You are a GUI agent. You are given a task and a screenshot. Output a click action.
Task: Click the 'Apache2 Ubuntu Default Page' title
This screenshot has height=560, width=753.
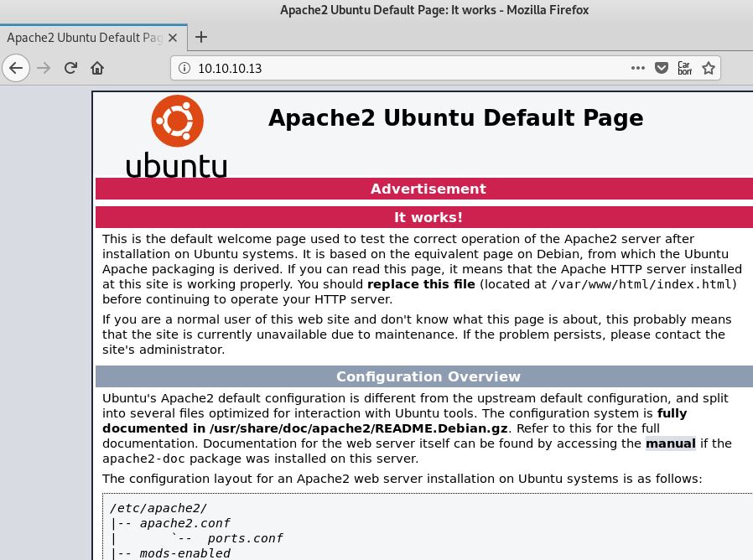[x=455, y=117]
